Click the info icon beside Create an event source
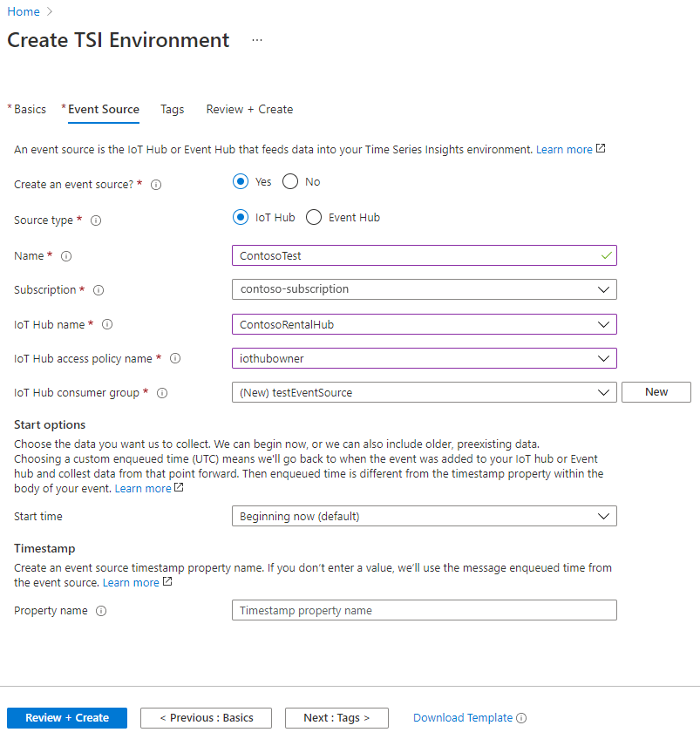Screen dimensions: 700x739 point(155,184)
